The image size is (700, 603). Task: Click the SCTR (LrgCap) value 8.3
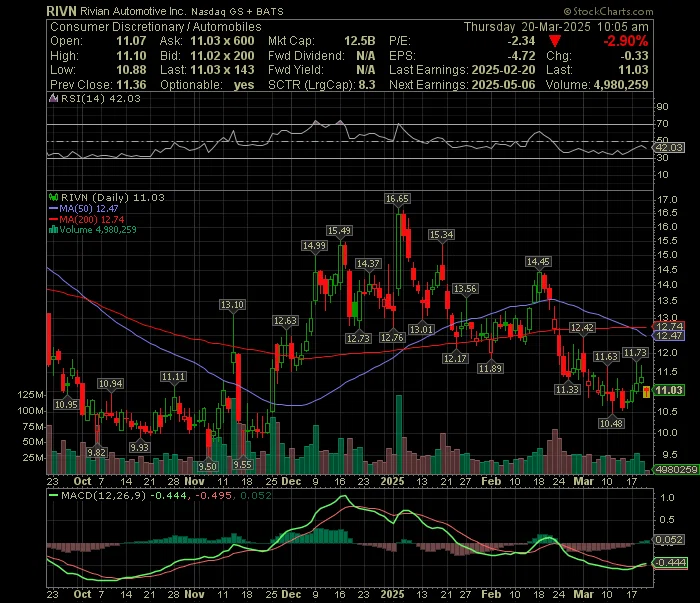click(367, 85)
